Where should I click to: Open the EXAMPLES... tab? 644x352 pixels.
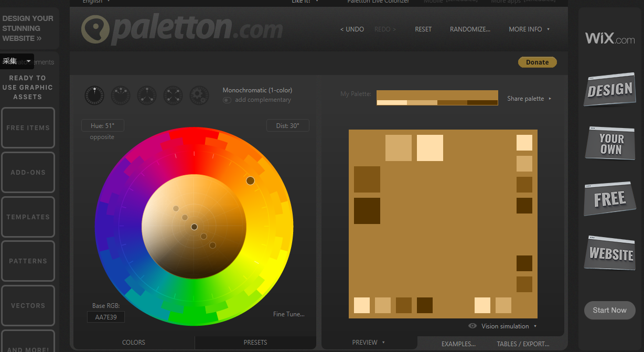coord(458,344)
